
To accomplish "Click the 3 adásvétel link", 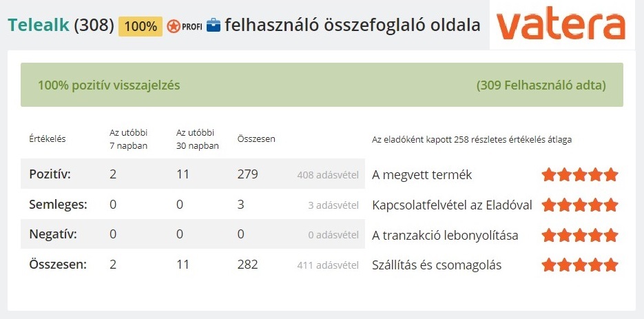I will pyautogui.click(x=333, y=205).
